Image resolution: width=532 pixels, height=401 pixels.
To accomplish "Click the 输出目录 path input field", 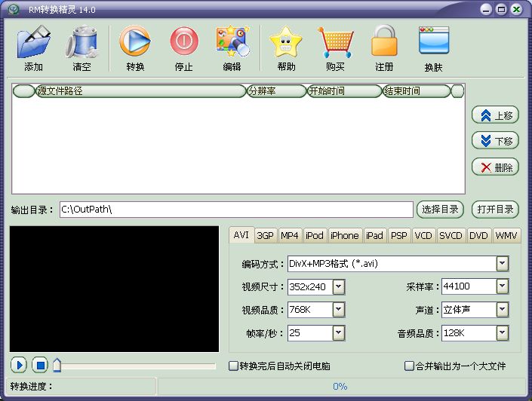I will click(x=236, y=210).
